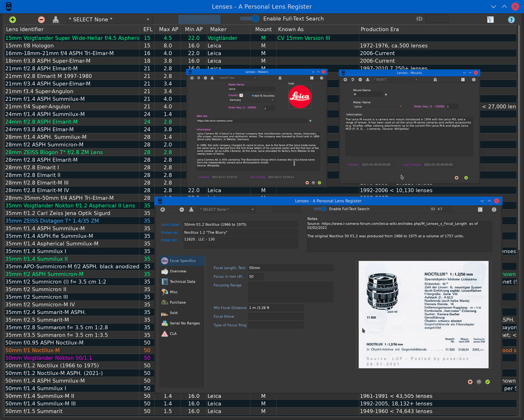This screenshot has width=524, height=420.
Task: Switch to the Technical Data tab
Action: click(x=181, y=282)
